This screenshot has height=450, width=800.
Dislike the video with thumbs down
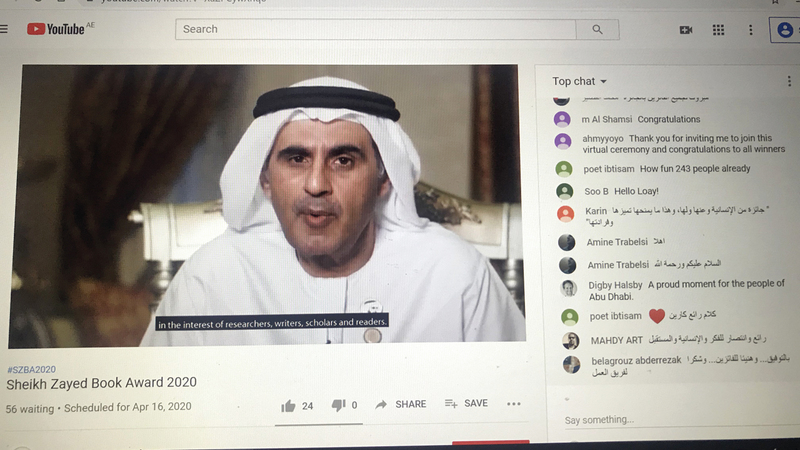pos(338,405)
